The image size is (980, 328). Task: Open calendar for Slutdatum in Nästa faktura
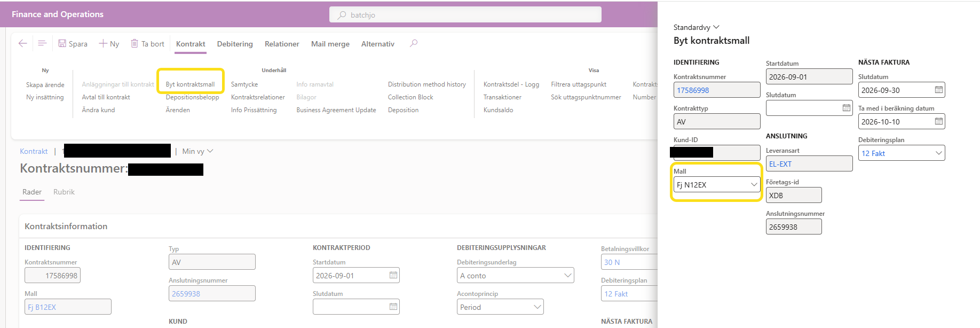(938, 90)
